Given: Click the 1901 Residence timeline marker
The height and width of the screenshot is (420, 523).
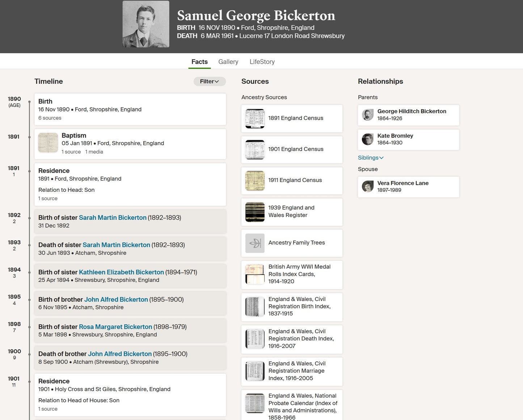Looking at the screenshot, I should pyautogui.click(x=29, y=382).
